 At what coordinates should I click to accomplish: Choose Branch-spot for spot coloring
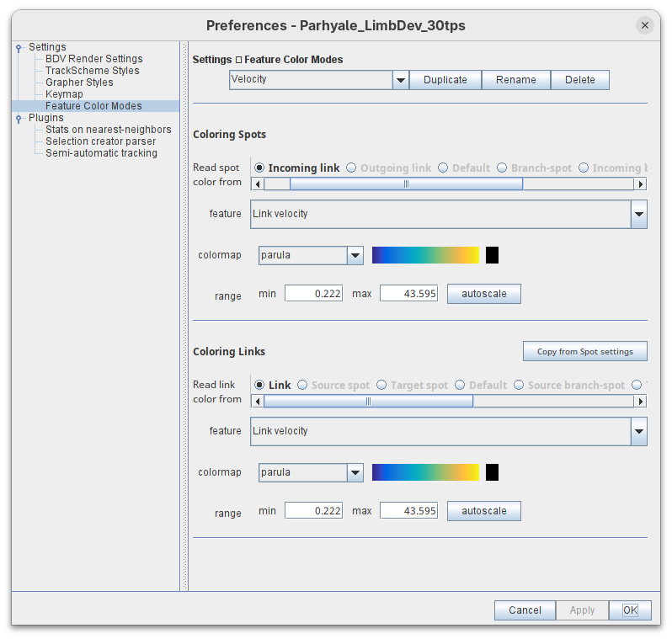(x=502, y=168)
